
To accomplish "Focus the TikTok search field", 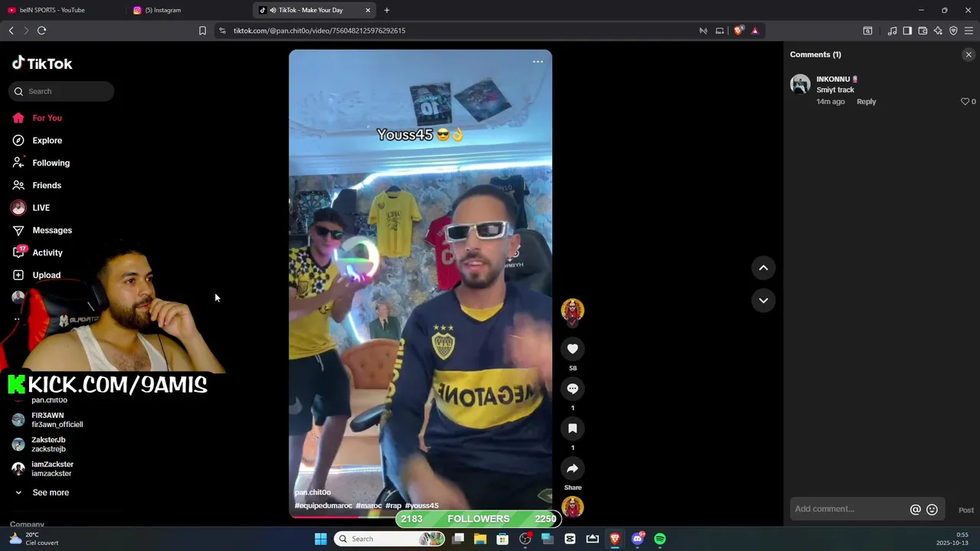I will pyautogui.click(x=61, y=91).
